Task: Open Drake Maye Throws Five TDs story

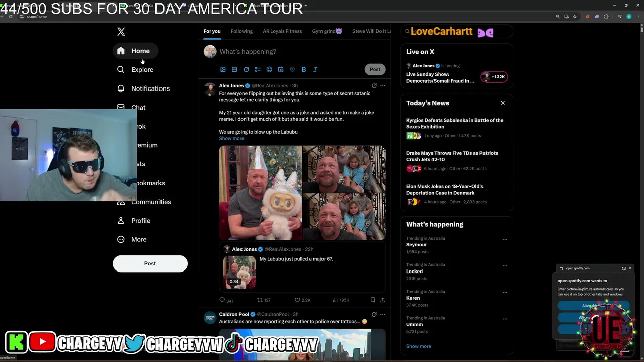Action: click(x=452, y=156)
